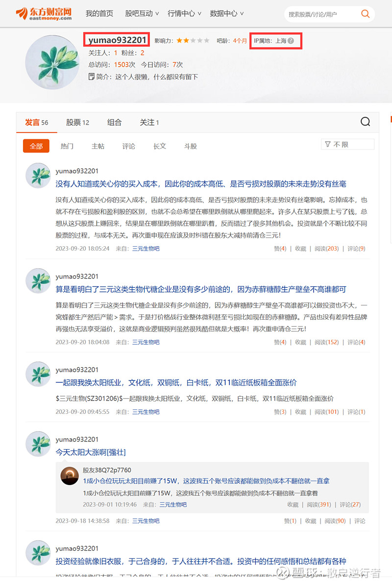Select the 斗股 filter
Viewport: 392px width, 585px height.
click(191, 146)
